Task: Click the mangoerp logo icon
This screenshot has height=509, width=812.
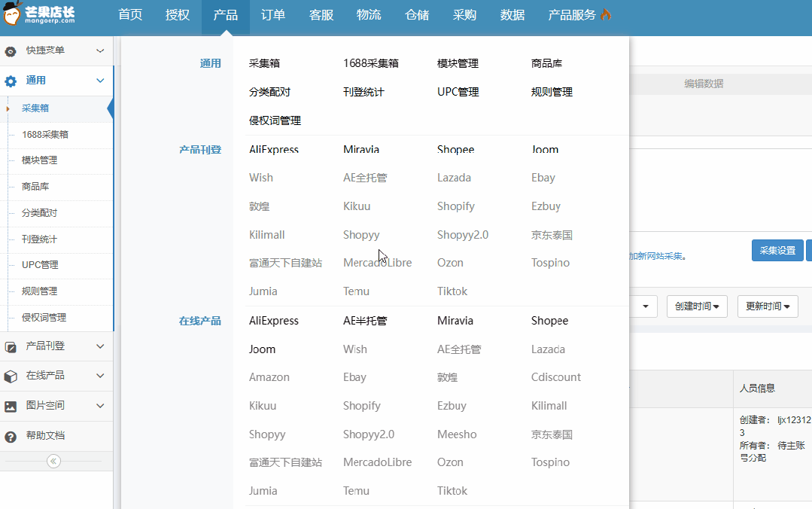Action: tap(12, 13)
